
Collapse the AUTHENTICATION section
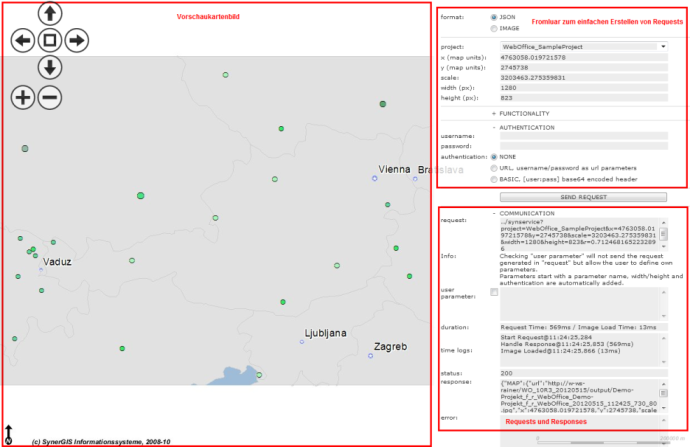[494, 127]
